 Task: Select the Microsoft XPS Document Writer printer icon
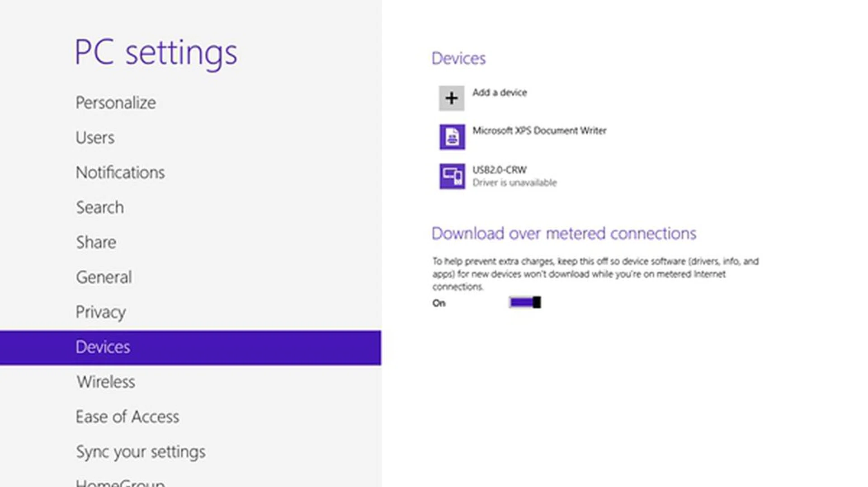click(452, 137)
